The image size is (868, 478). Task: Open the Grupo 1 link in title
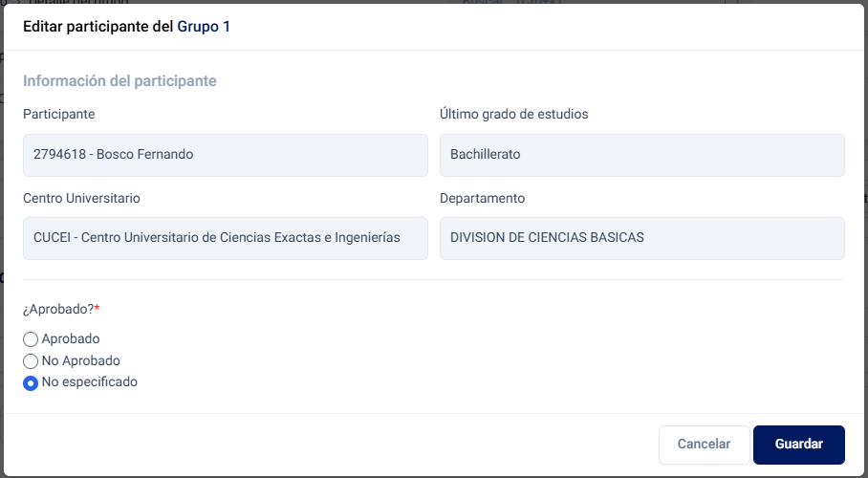click(204, 27)
